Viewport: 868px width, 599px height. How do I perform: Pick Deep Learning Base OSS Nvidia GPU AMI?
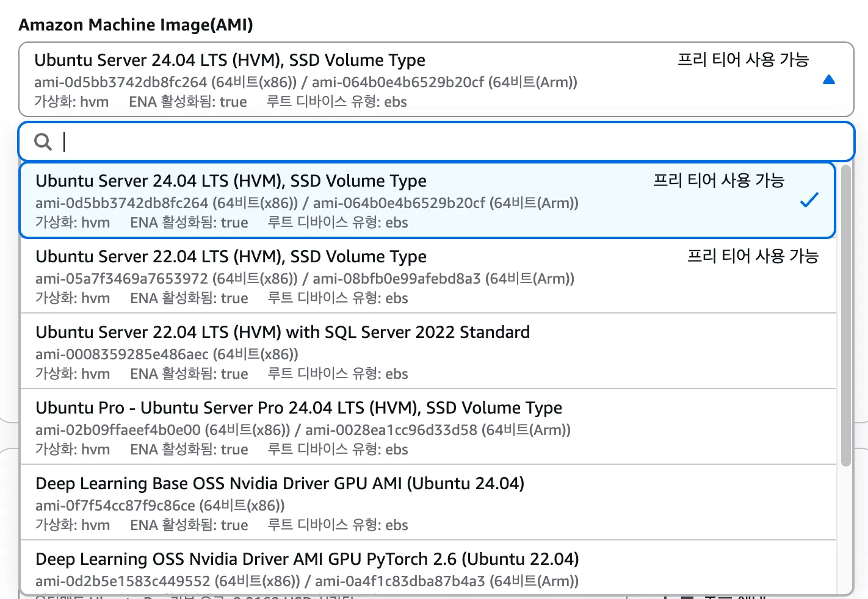427,503
